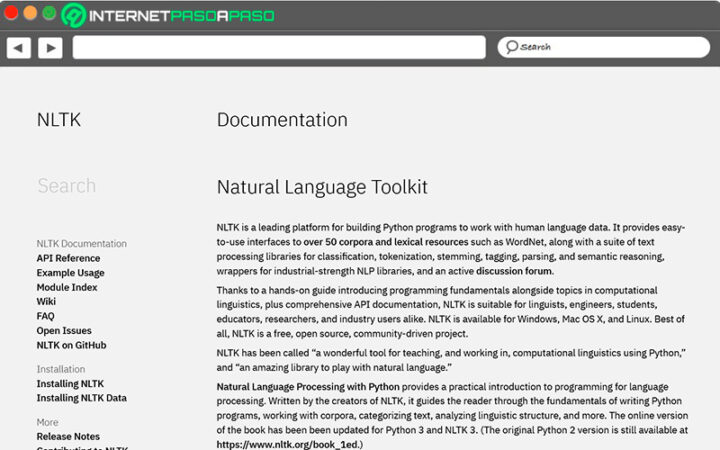Click the NLTK sidebar search box
The height and width of the screenshot is (450, 720).
[67, 186]
